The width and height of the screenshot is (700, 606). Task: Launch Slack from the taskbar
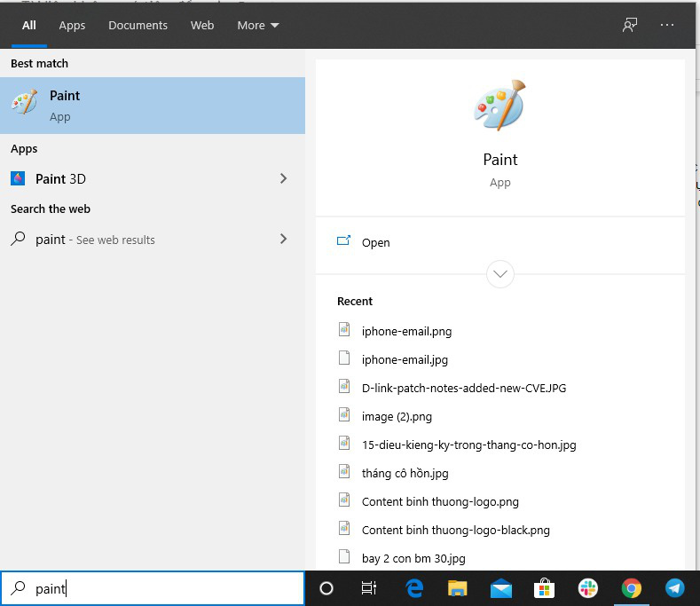pos(588,588)
